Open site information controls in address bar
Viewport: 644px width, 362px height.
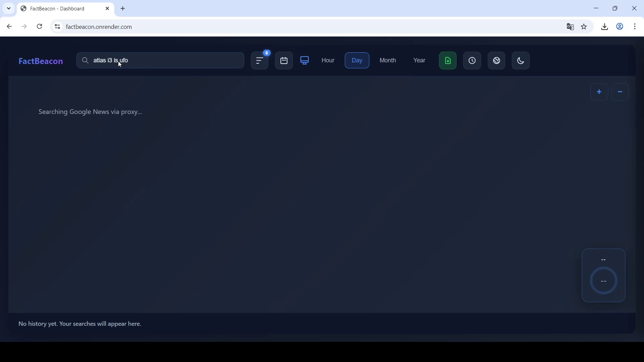pyautogui.click(x=57, y=26)
